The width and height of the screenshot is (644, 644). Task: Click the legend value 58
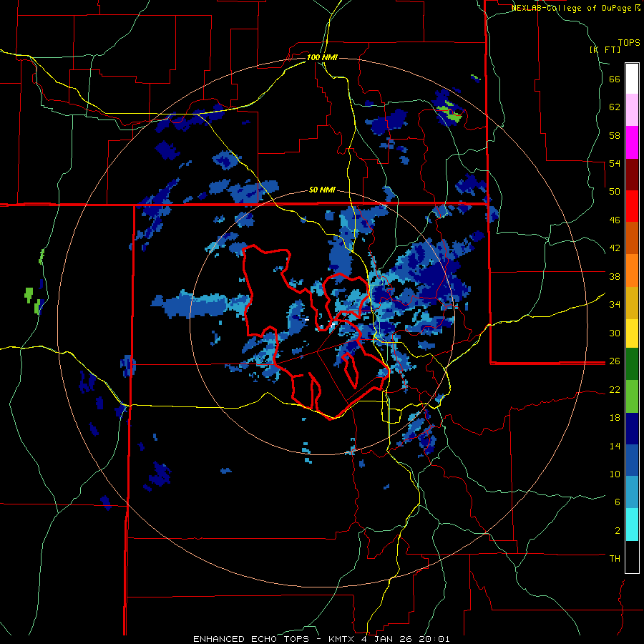click(x=615, y=135)
